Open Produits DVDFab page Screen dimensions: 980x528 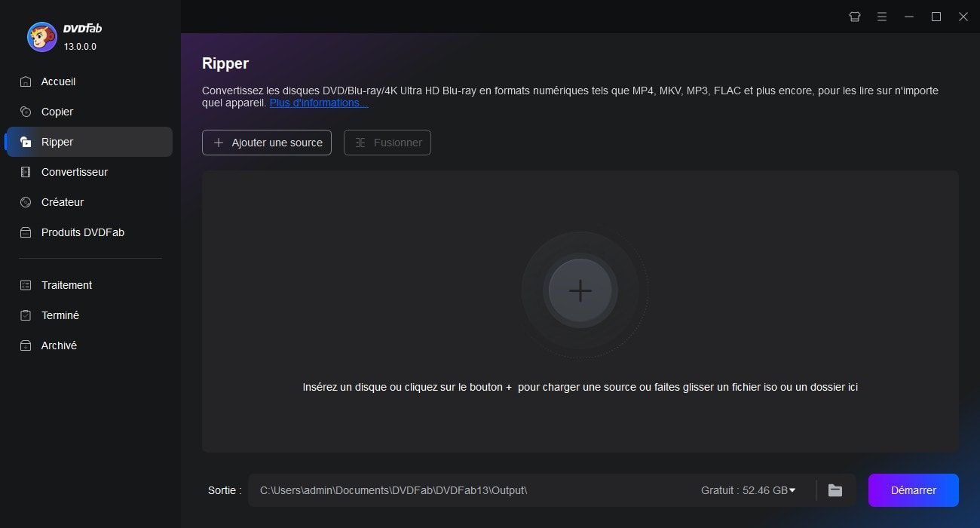point(89,232)
